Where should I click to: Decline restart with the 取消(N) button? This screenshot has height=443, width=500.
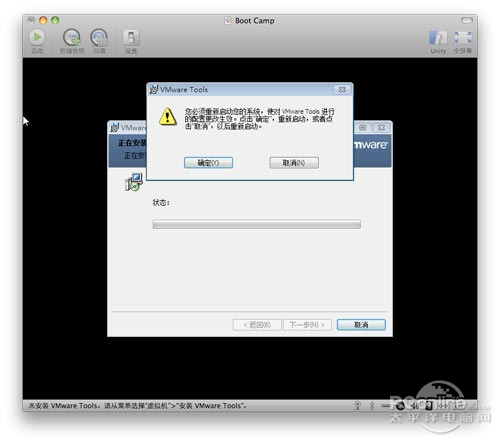[294, 163]
